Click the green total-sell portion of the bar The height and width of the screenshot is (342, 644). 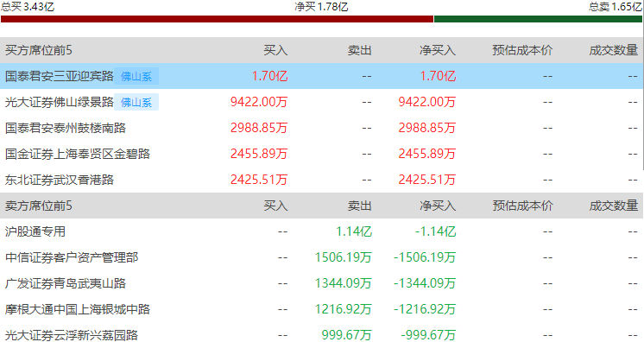coord(538,19)
